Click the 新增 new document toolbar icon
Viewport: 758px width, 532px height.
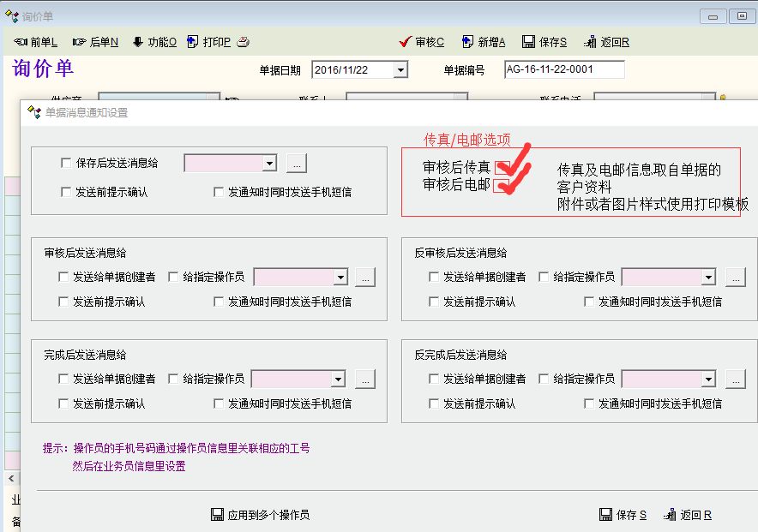pos(468,42)
